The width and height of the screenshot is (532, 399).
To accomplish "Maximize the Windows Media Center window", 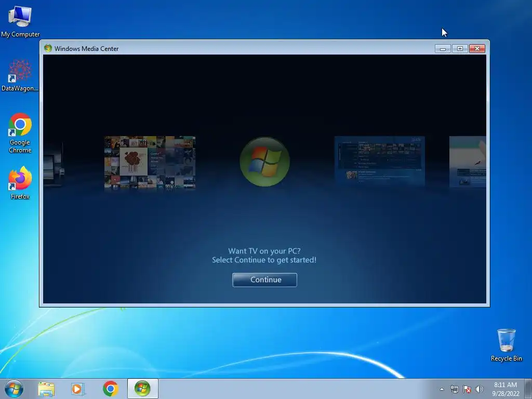I will pos(460,49).
